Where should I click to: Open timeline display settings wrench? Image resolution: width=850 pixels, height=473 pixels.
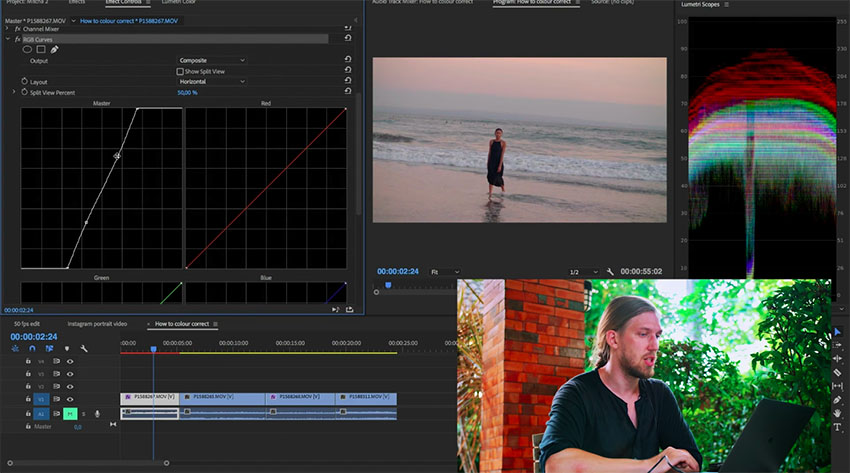pos(84,348)
